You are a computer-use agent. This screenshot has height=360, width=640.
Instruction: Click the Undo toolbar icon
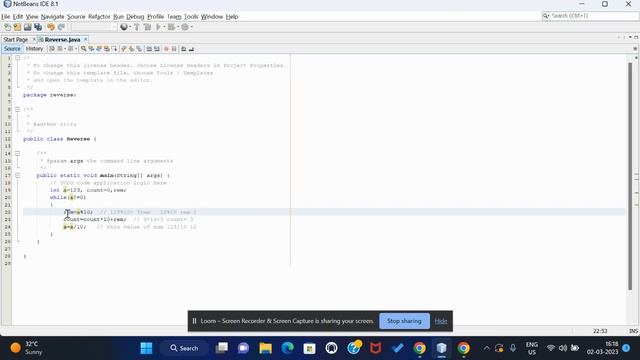click(51, 27)
